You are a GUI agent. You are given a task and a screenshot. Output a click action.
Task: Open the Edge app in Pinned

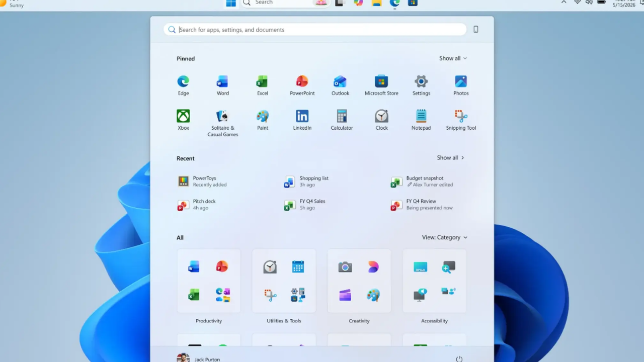tap(183, 85)
